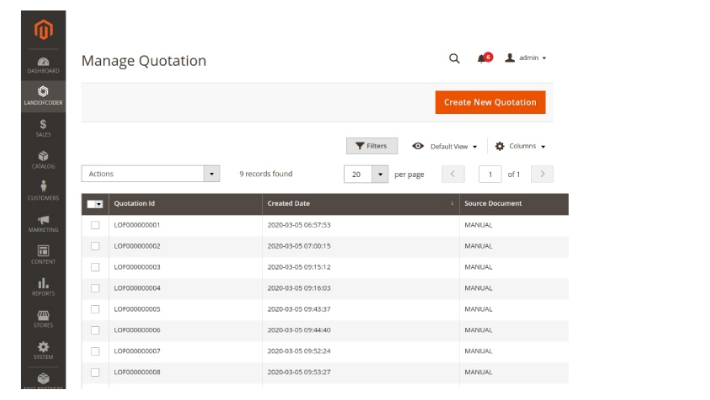Open the Columns dropdown
The height and width of the screenshot is (400, 710).
[521, 146]
